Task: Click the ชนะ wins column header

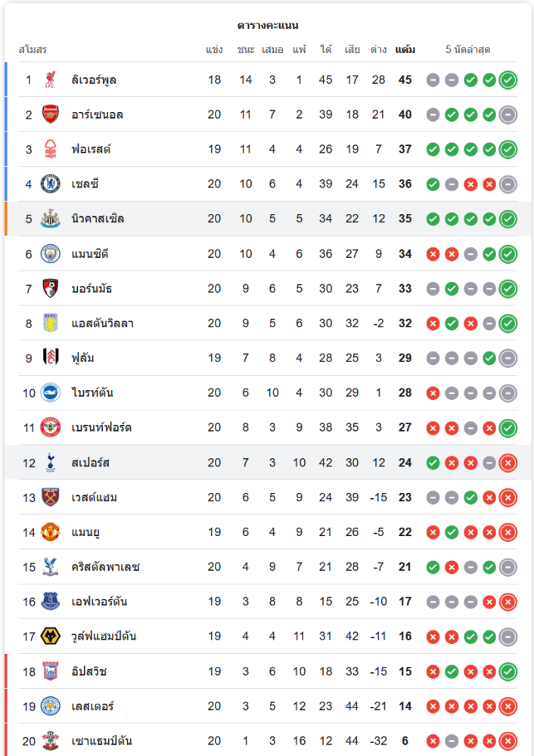Action: 245,50
